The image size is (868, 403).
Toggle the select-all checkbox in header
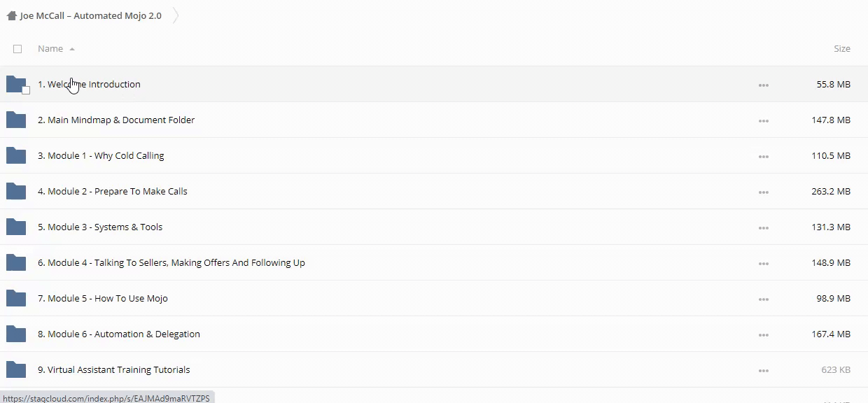point(17,49)
